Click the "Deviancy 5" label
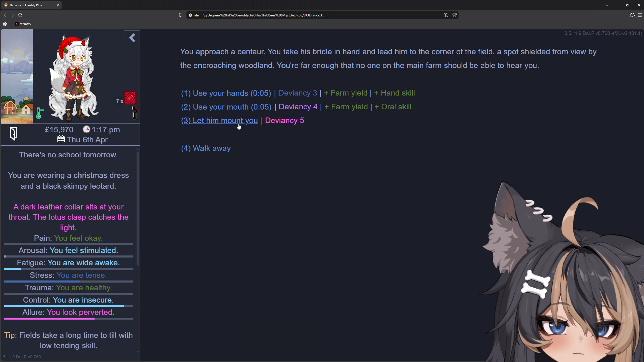Screen dimensions: 644x362 coord(285,120)
